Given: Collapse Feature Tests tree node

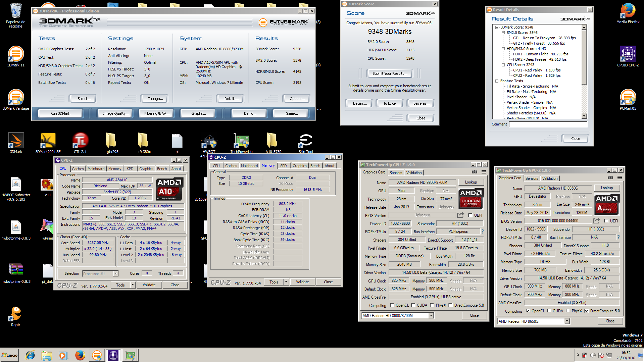Looking at the screenshot, I should [x=497, y=81].
